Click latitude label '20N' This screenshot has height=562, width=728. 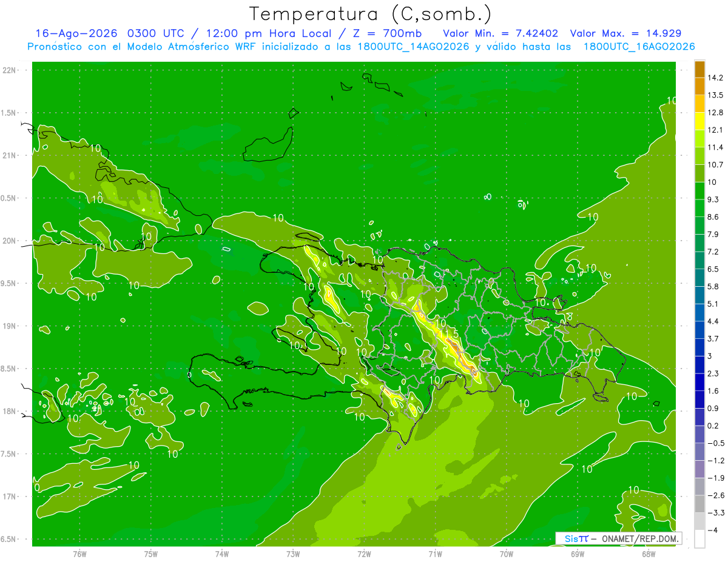(x=10, y=241)
